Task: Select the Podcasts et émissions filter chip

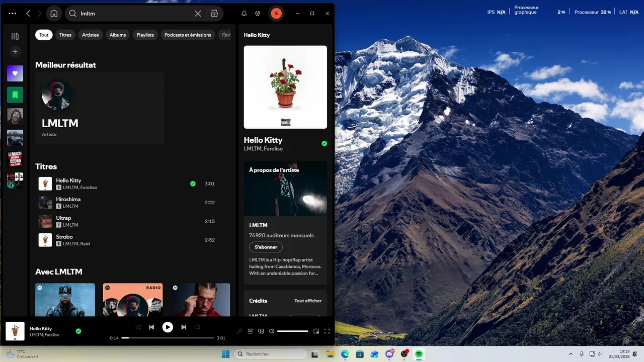Action: pyautogui.click(x=188, y=35)
